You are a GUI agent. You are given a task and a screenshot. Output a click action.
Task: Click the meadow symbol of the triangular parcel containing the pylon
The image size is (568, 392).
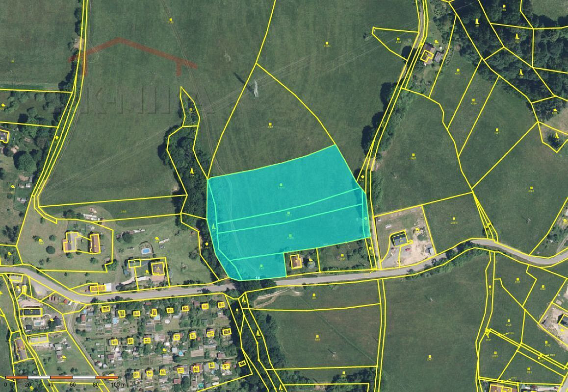tap(270, 124)
